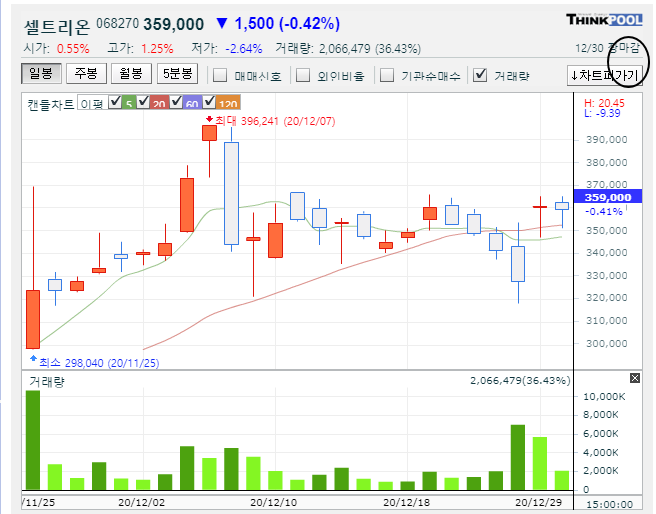Click the 최소 298,040 (20/11/25) label

(x=99, y=363)
